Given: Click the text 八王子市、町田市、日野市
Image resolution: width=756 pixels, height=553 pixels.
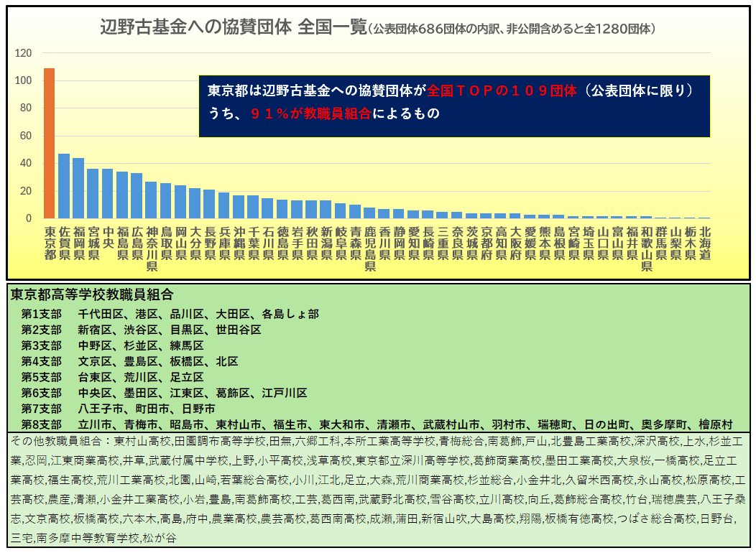Looking at the screenshot, I should tap(146, 409).
